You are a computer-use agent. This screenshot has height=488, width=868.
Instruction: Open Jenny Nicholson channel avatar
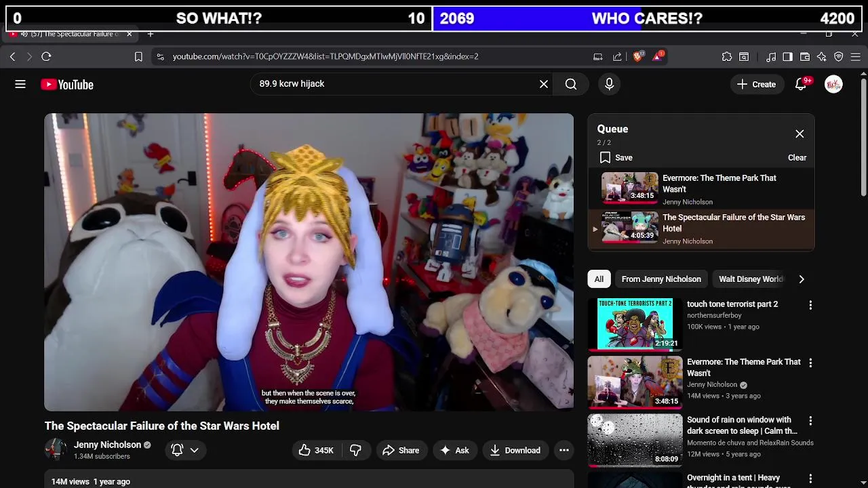click(x=56, y=450)
